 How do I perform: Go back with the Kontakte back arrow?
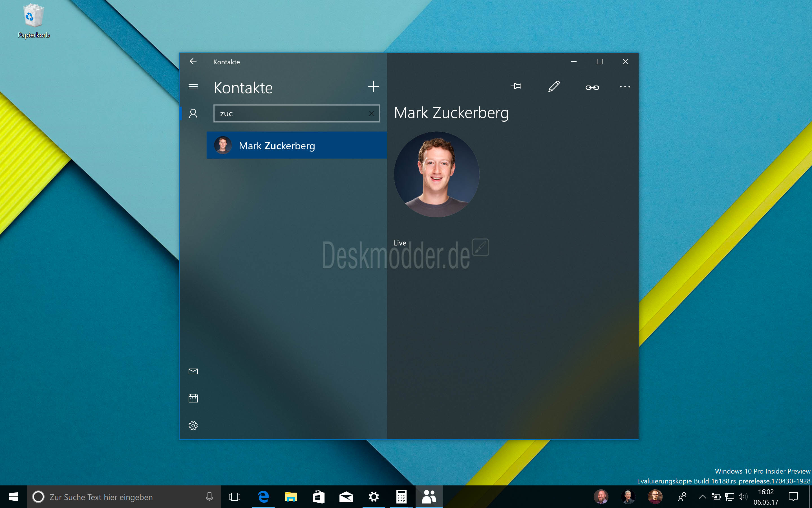(x=193, y=61)
